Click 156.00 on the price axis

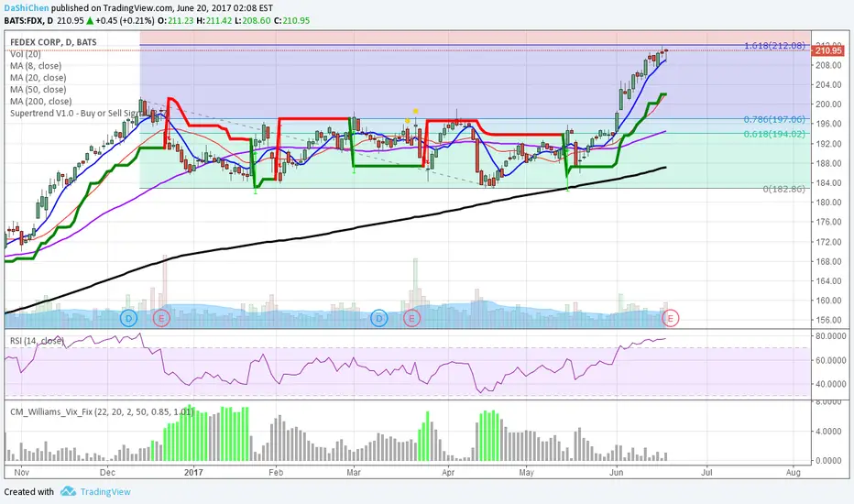[828, 320]
